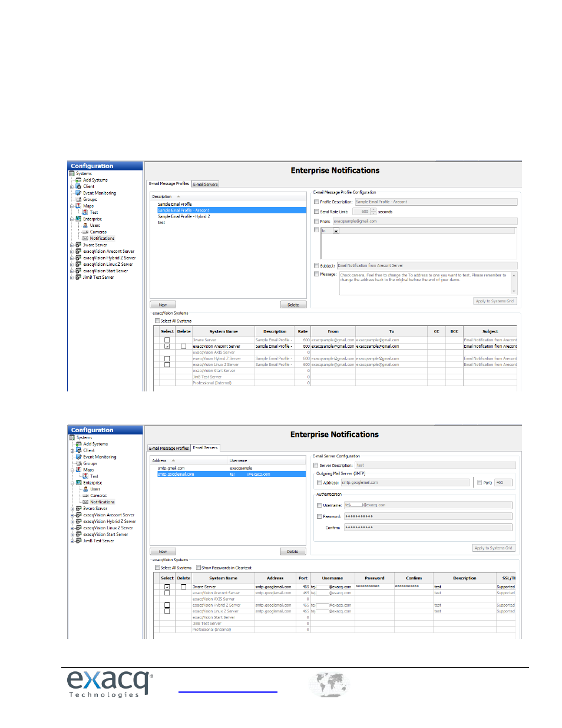Screen dimensions: 562x728
Task: Expand exacqVision Hybrid Z Server, Message Profiles screenshot
Action: tap(72, 258)
